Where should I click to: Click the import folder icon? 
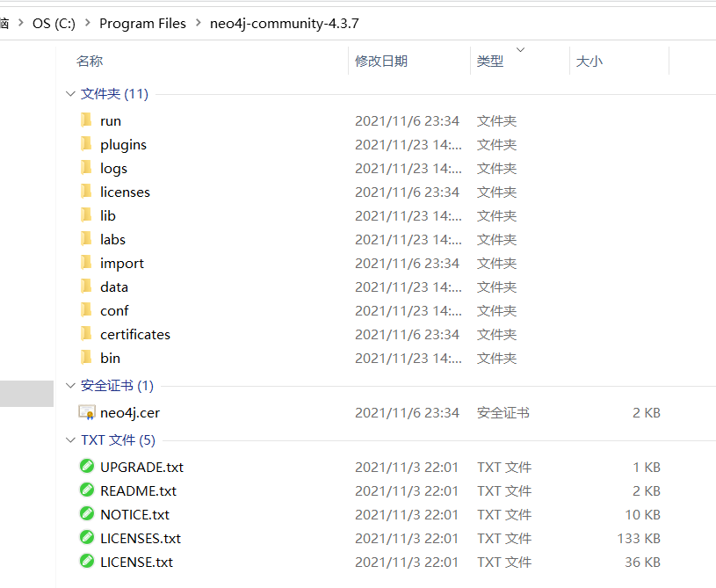(86, 263)
